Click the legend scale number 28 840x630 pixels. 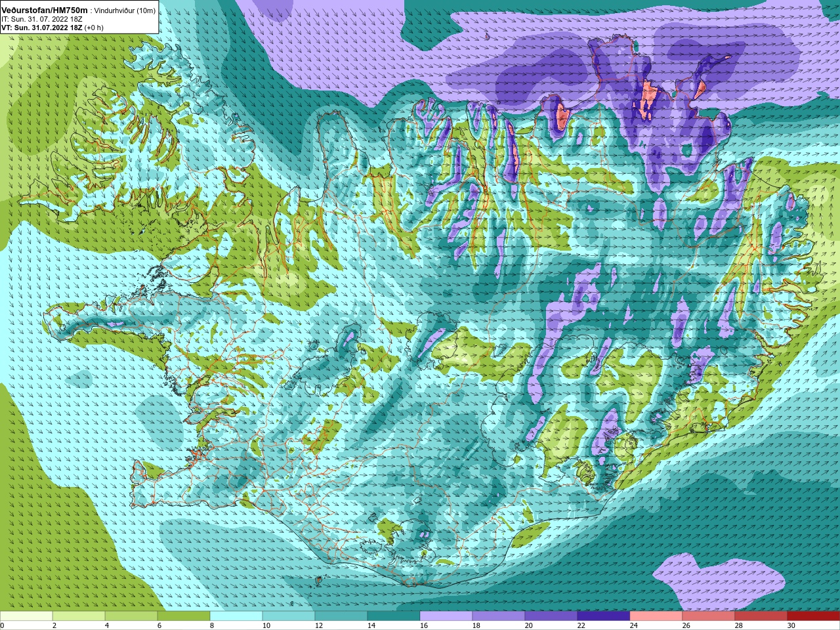[x=739, y=625]
